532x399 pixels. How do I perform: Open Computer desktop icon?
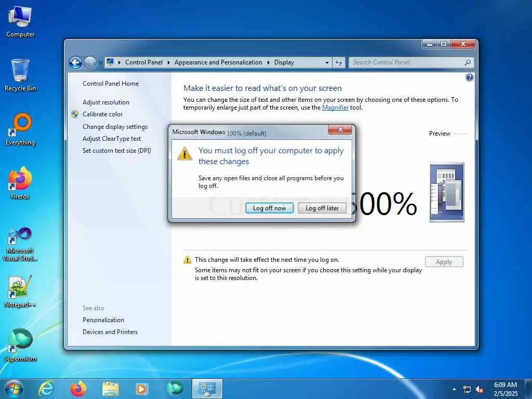20,21
